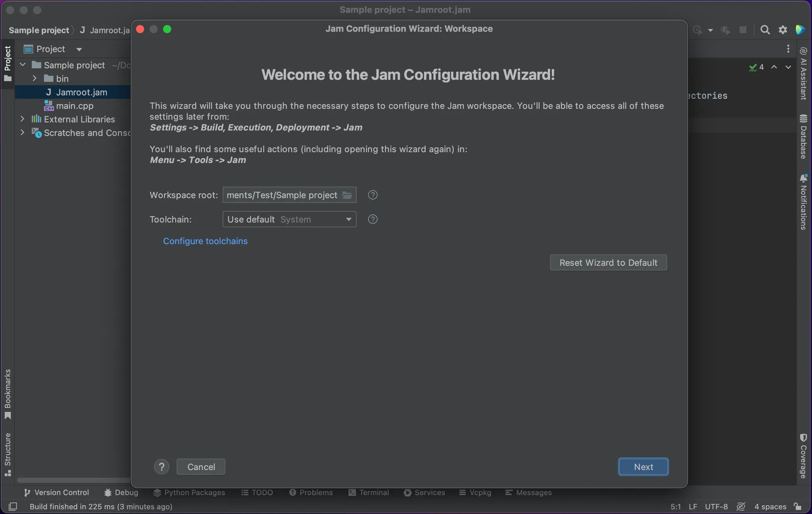Open the Services tab
The width and height of the screenshot is (812, 514).
pos(424,493)
